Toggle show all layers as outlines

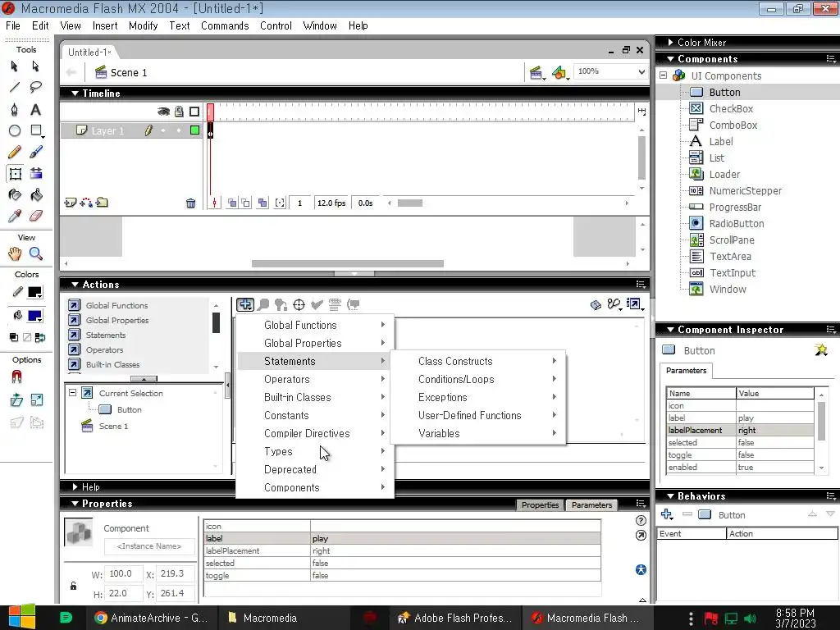coord(194,112)
